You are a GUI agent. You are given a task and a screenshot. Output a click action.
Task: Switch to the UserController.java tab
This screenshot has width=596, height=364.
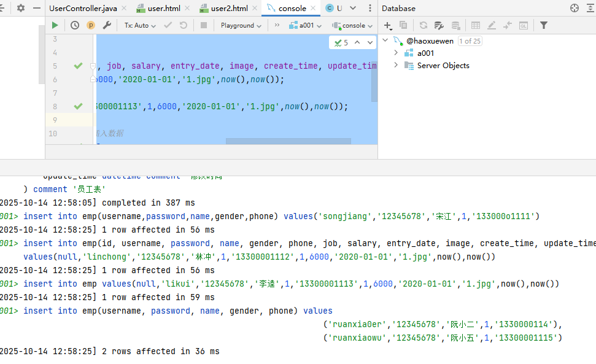(83, 9)
